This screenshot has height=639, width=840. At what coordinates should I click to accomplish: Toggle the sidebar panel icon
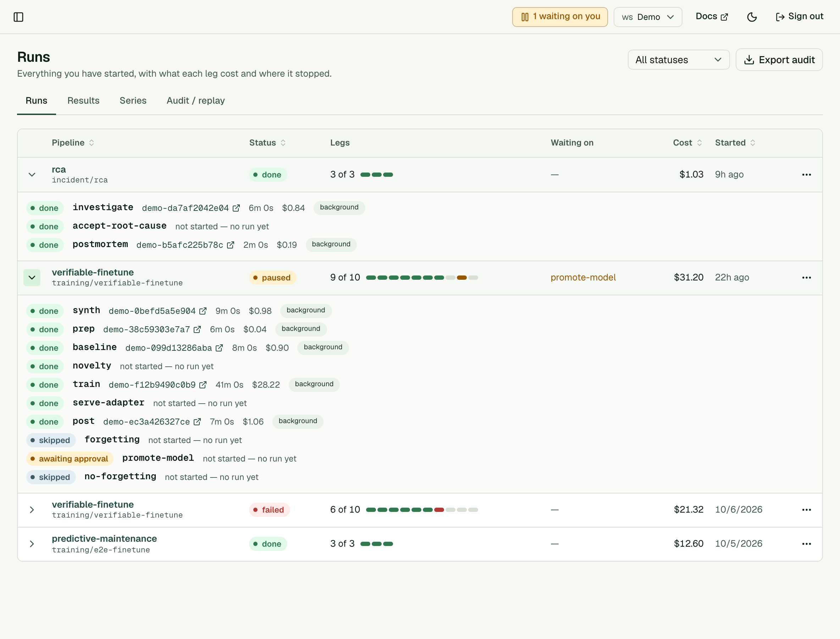(x=18, y=17)
